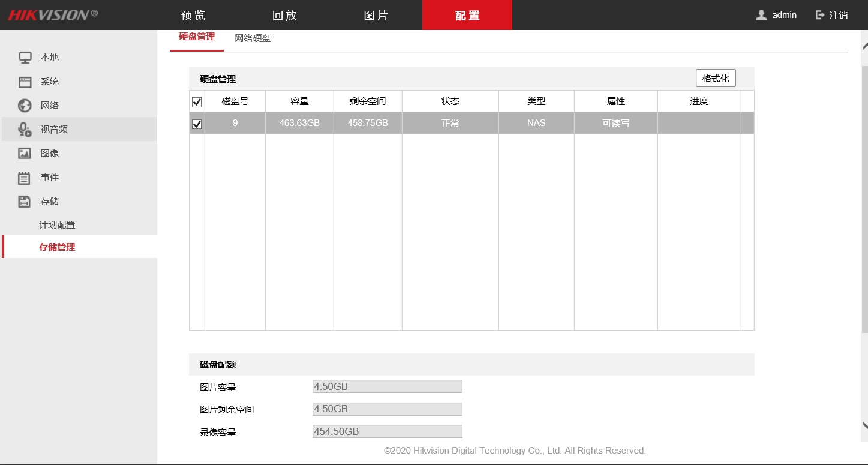Click the 进度 column header
868x465 pixels.
(x=699, y=101)
